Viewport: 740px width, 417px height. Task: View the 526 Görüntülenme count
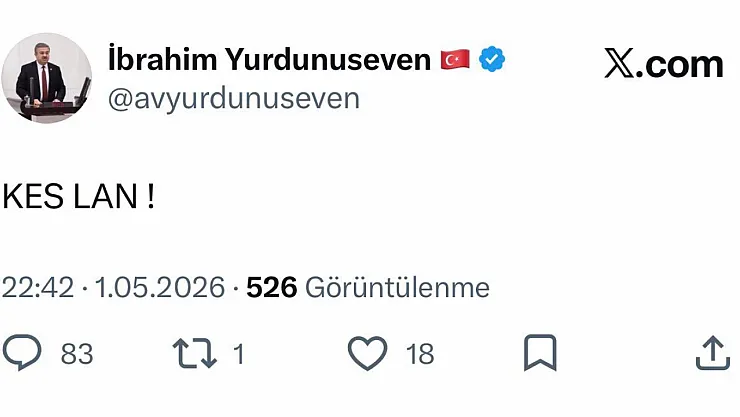tap(368, 287)
